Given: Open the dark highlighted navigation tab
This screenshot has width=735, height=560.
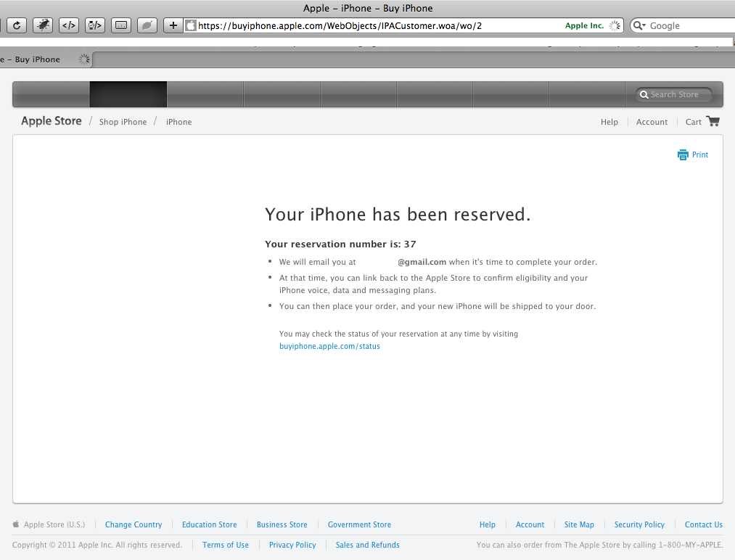Looking at the screenshot, I should (x=128, y=94).
